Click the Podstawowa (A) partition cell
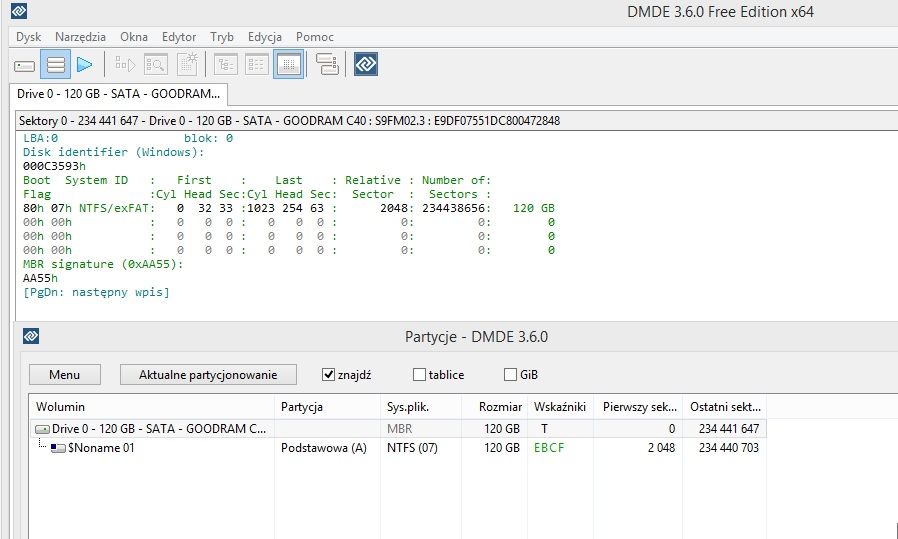The width and height of the screenshot is (898, 539). (x=324, y=448)
